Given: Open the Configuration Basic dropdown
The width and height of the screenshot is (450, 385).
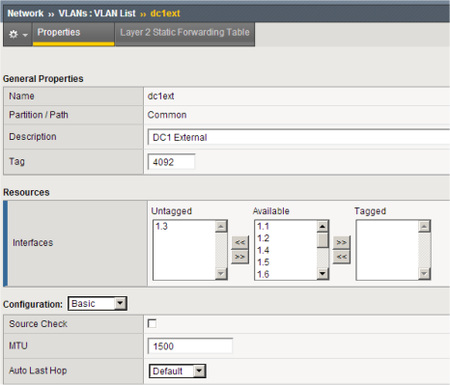Looking at the screenshot, I should [x=97, y=304].
